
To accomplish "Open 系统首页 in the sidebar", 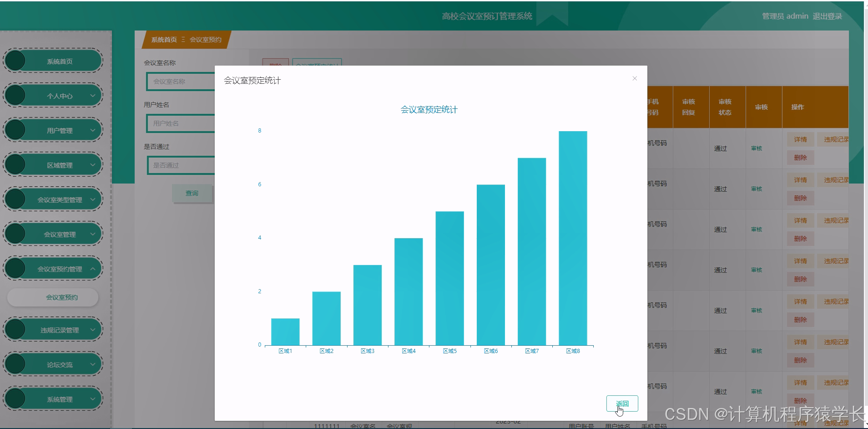I will pyautogui.click(x=53, y=61).
